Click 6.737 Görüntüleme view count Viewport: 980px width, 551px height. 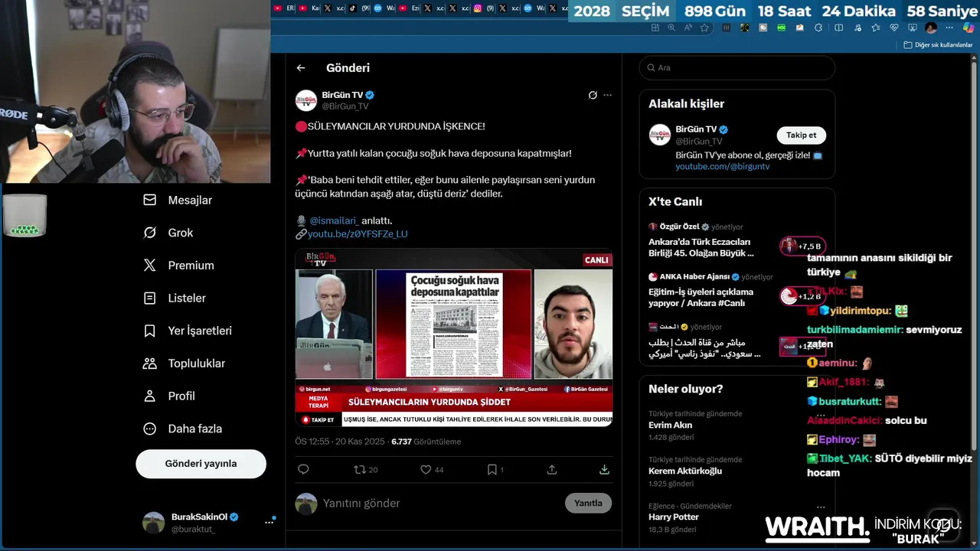pos(426,442)
